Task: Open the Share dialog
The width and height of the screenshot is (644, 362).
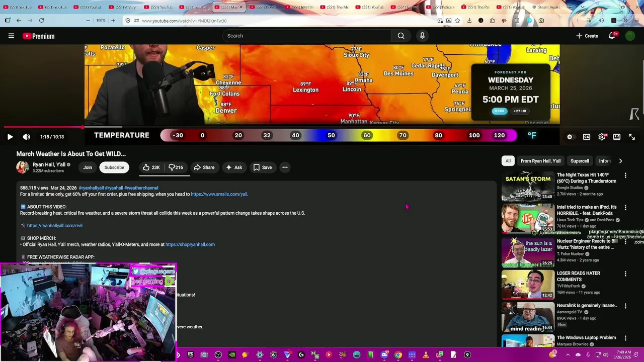Action: click(204, 167)
